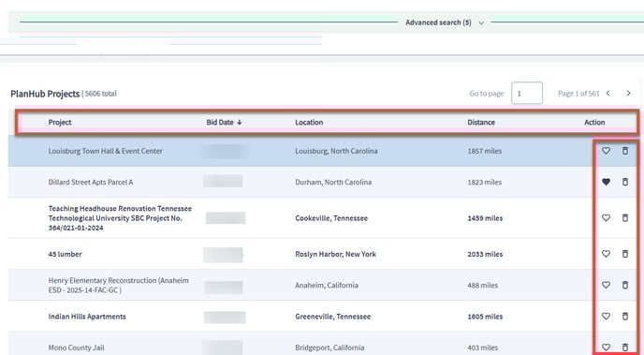Screen dimensions: 644x355
Task: Open Henry Elementary Reconstruction project link
Action: [x=119, y=285]
